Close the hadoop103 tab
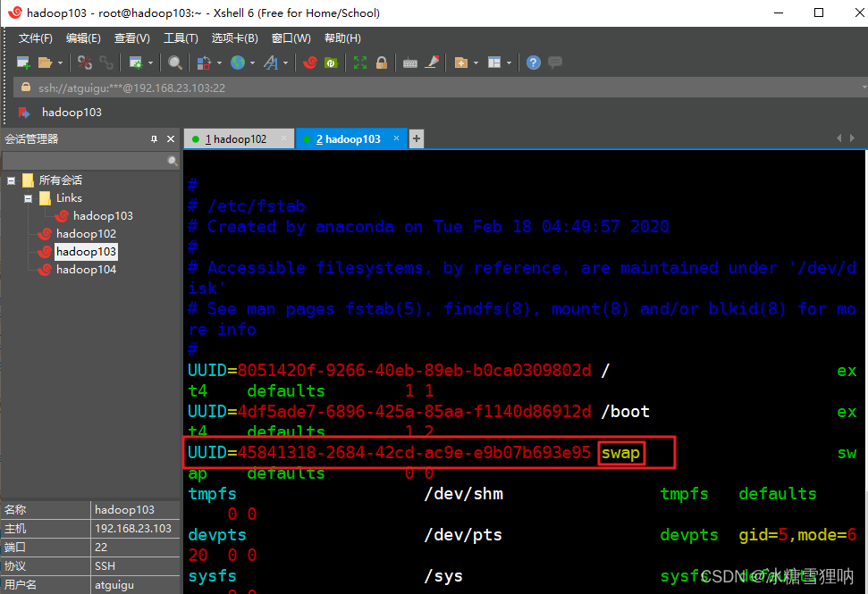Image resolution: width=868 pixels, height=594 pixels. tap(396, 138)
